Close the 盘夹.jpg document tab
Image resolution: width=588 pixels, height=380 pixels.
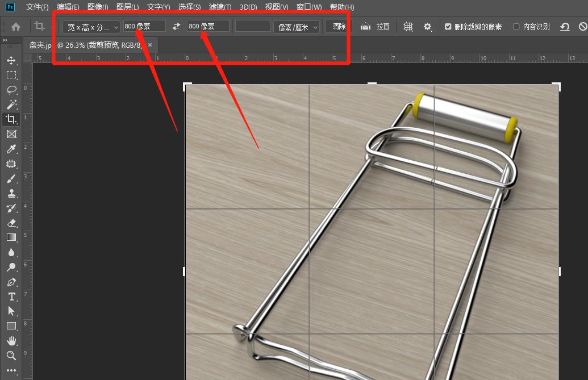pos(150,45)
